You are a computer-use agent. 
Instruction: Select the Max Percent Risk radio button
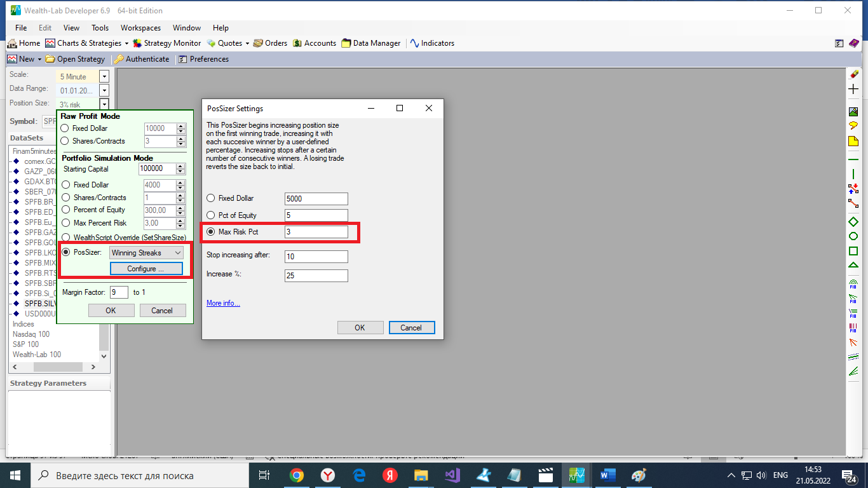(65, 223)
